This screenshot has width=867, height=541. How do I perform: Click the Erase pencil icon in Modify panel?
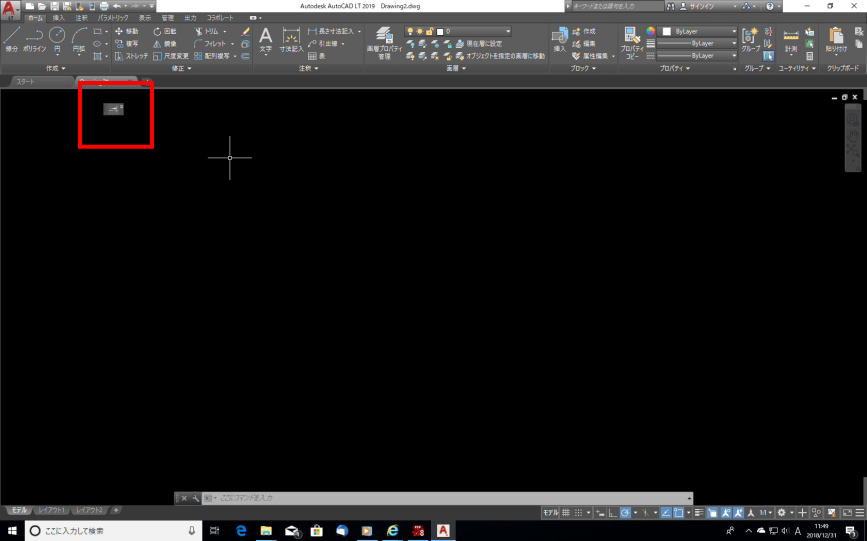click(x=246, y=32)
